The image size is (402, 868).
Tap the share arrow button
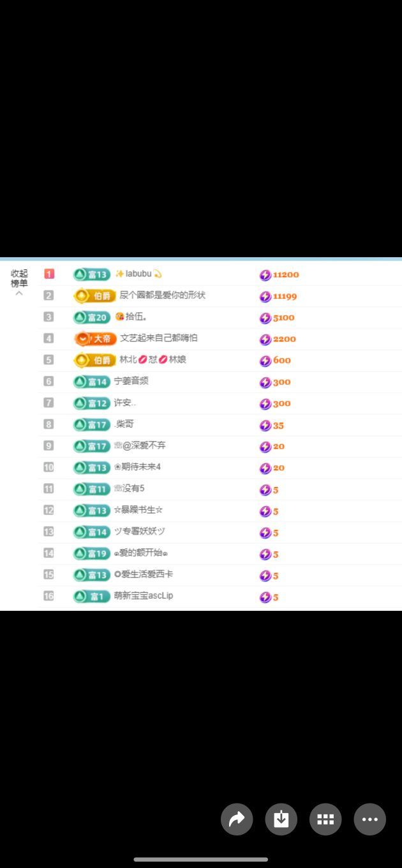(x=237, y=819)
